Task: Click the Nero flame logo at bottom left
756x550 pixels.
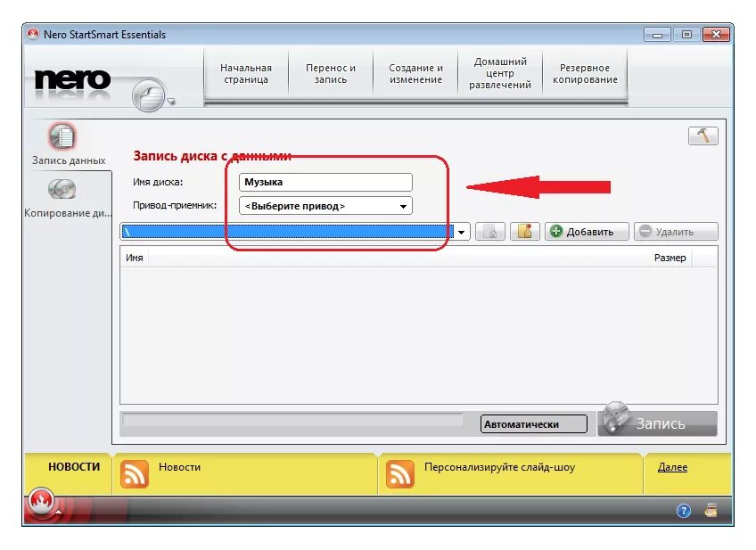Action: point(42,501)
